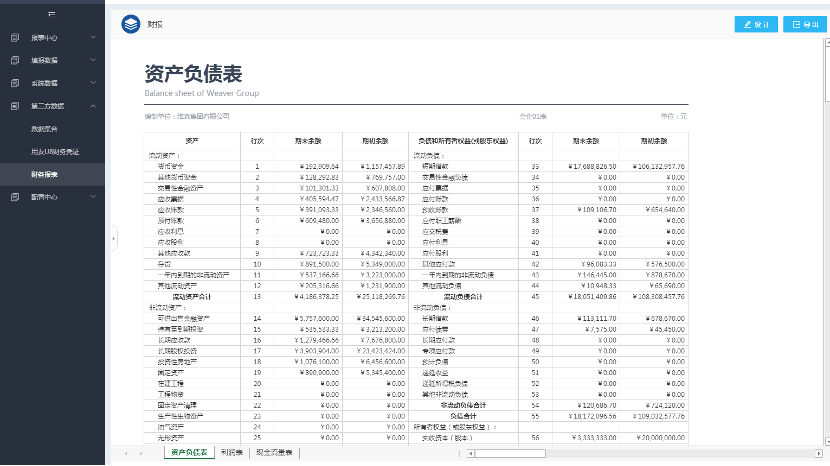The width and height of the screenshot is (830, 466).
Task: Switch to the 利润表 sheet tab
Action: [232, 453]
